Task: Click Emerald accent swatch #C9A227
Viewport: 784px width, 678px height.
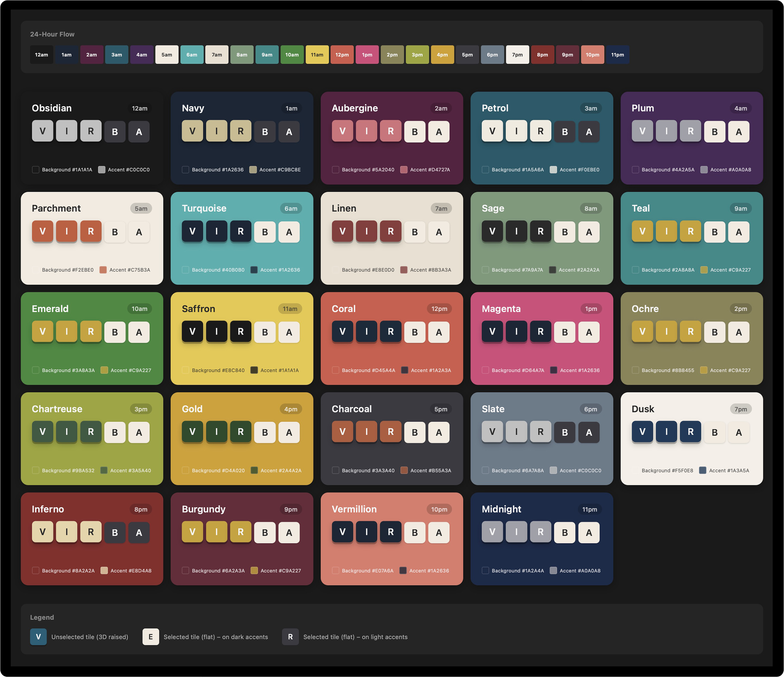Action: 104,370
